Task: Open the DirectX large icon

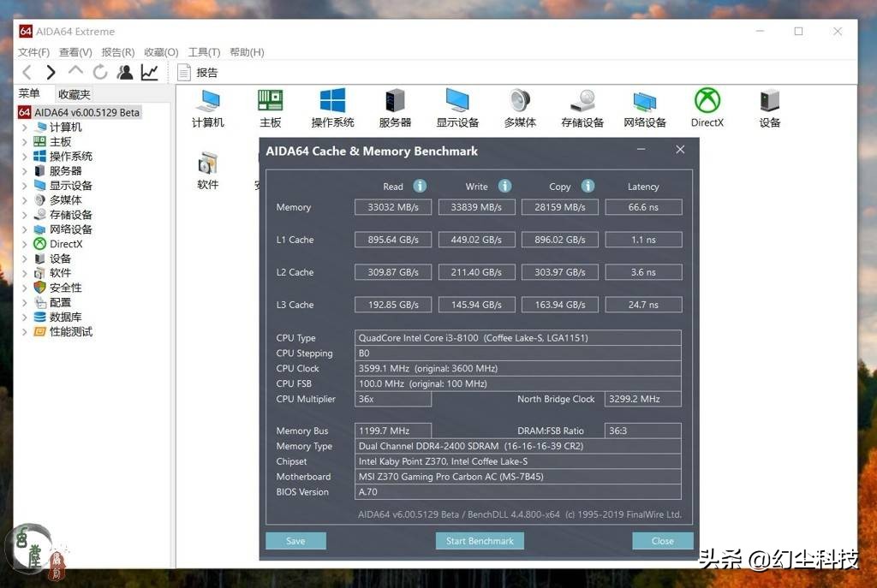Action: point(707,108)
